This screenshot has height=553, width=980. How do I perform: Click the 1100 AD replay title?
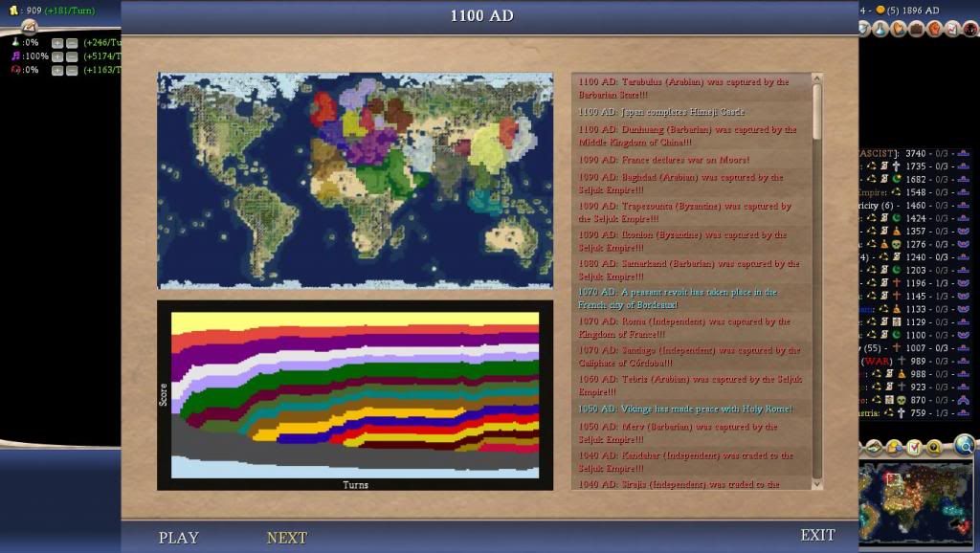tap(482, 15)
